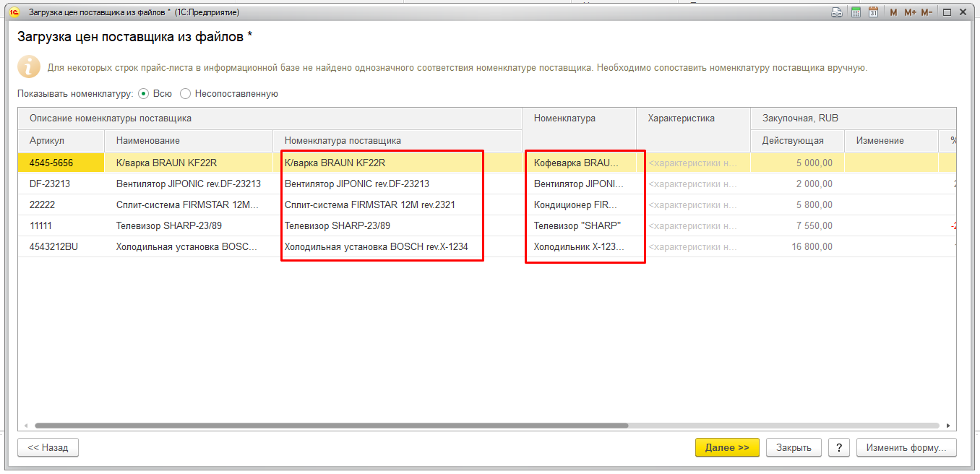
Task: Open help with the question mark button
Action: tap(838, 447)
